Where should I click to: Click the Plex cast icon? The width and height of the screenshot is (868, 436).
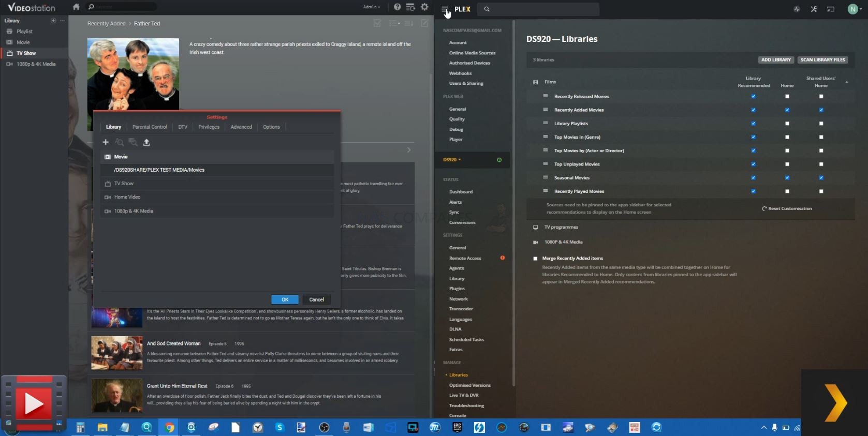pyautogui.click(x=831, y=9)
